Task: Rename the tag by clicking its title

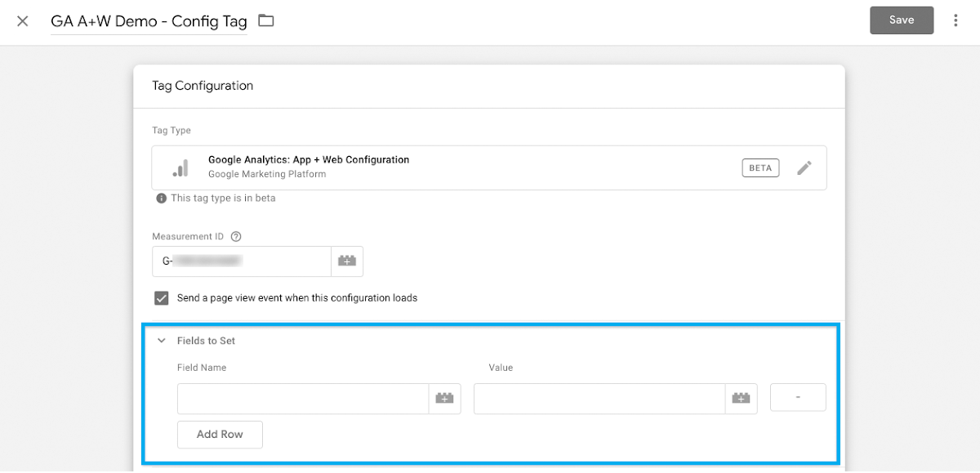Action: click(149, 21)
